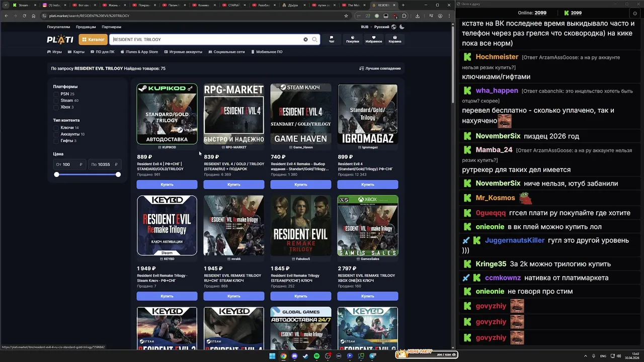This screenshot has width=644, height=362.
Task: Open the Лучшее совпадение sort dropdown
Action: [x=380, y=68]
